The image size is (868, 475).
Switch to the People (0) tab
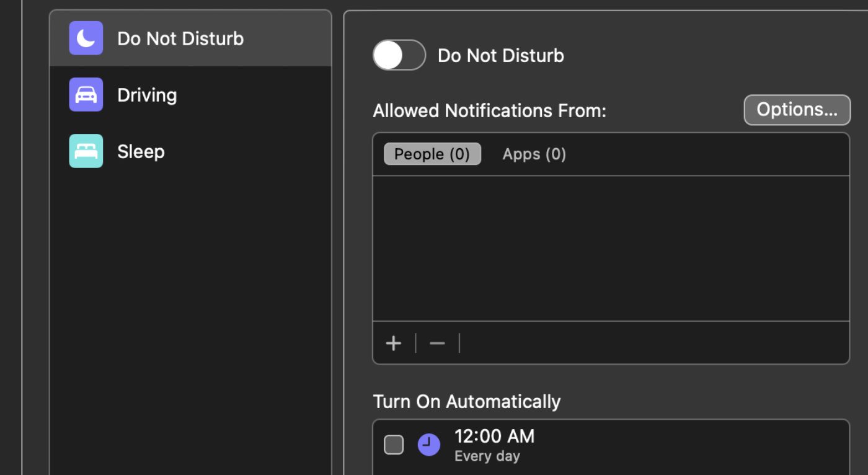[432, 154]
